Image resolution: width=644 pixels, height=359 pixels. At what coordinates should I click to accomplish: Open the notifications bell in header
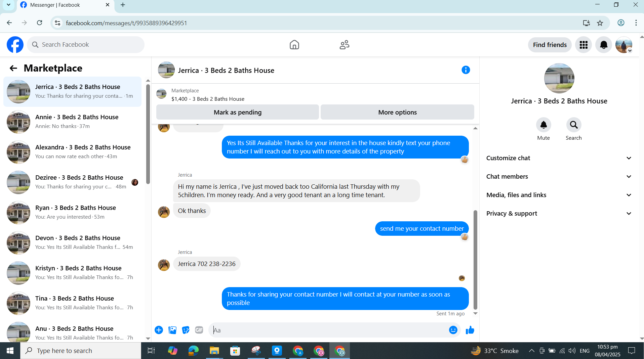click(604, 45)
